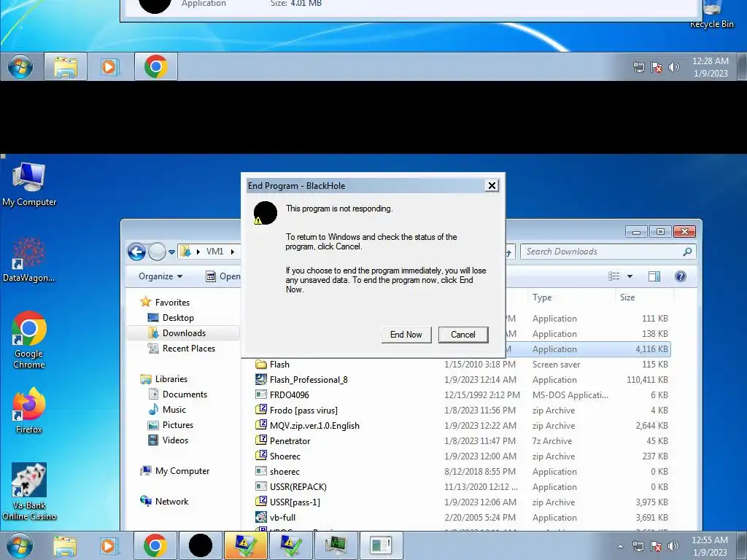Open My Computer desktop icon

tap(29, 184)
